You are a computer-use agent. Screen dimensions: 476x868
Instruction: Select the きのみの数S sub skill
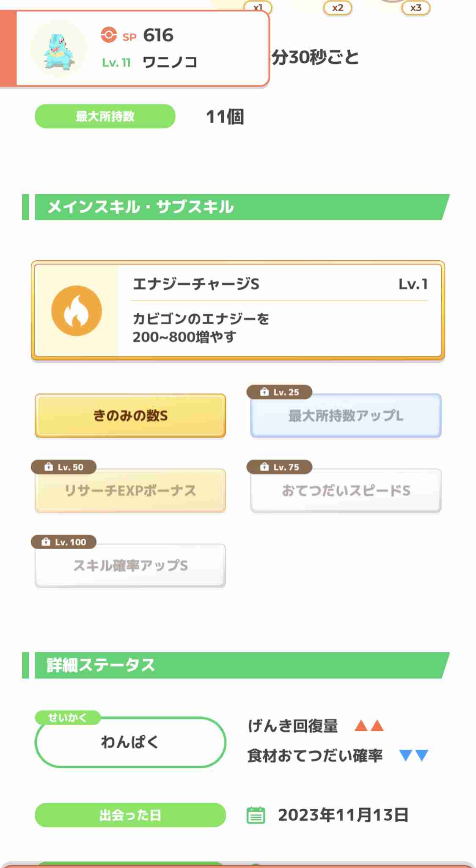(130, 416)
